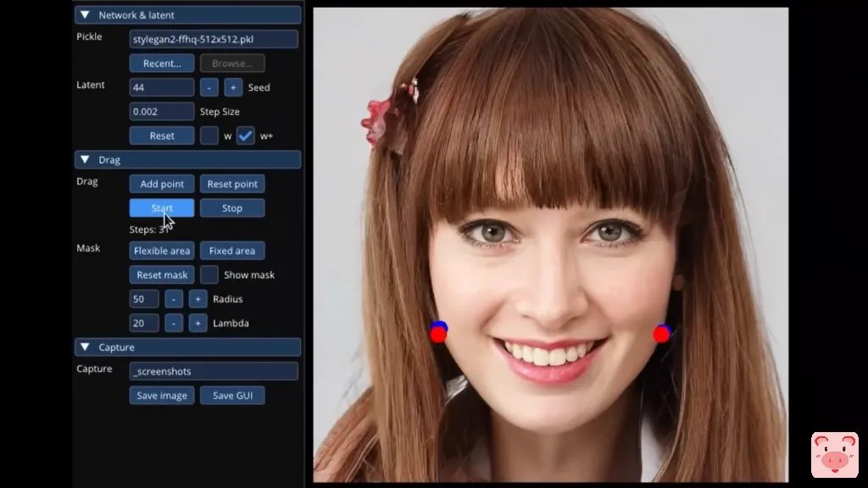Click the Radius value field
The width and height of the screenshot is (868, 488).
(144, 299)
